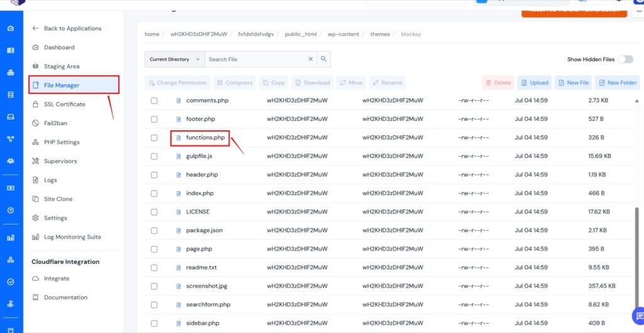644x333 pixels.
Task: Click the fvfdsfdsfvdgv breadcrumb
Action: [256, 34]
